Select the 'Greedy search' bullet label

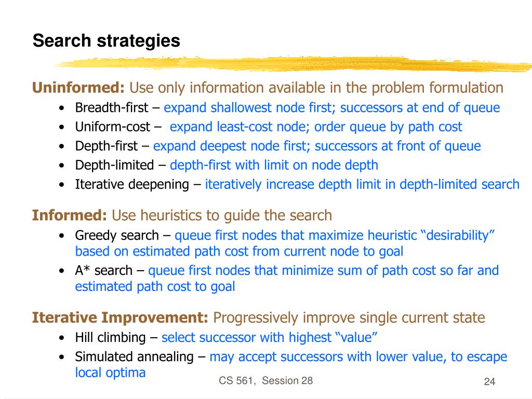pyautogui.click(x=117, y=235)
